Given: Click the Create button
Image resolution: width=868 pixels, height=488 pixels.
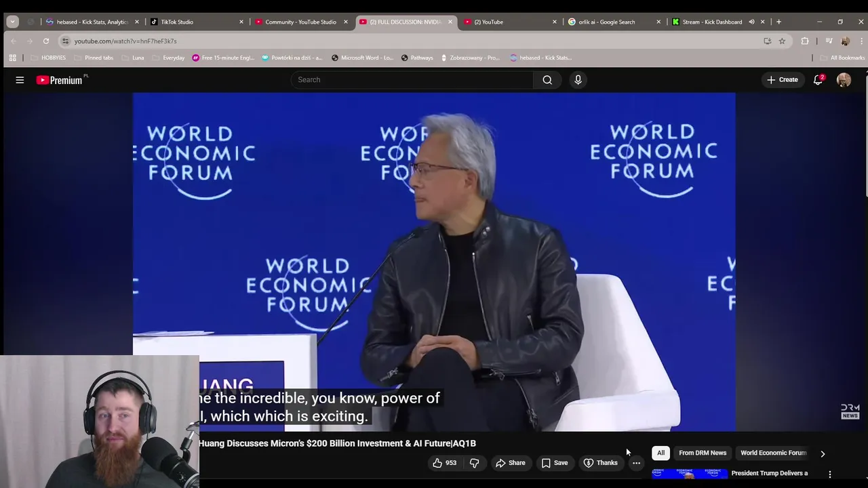Looking at the screenshot, I should [782, 80].
